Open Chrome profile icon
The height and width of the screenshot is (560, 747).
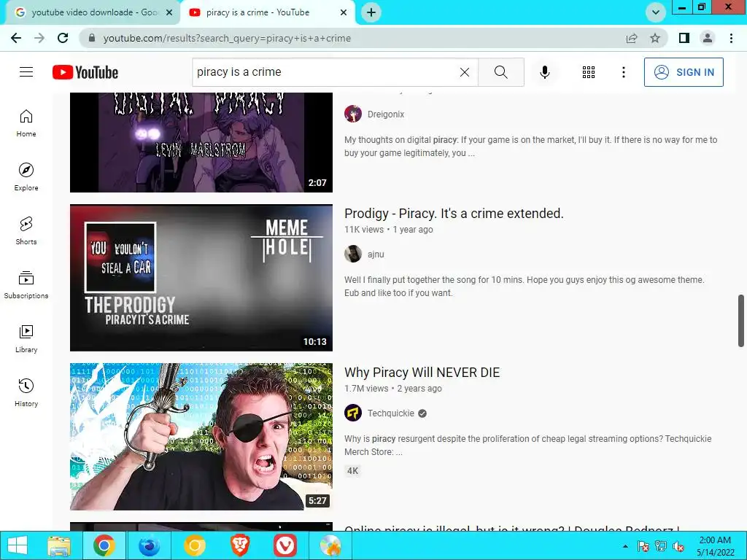click(708, 38)
